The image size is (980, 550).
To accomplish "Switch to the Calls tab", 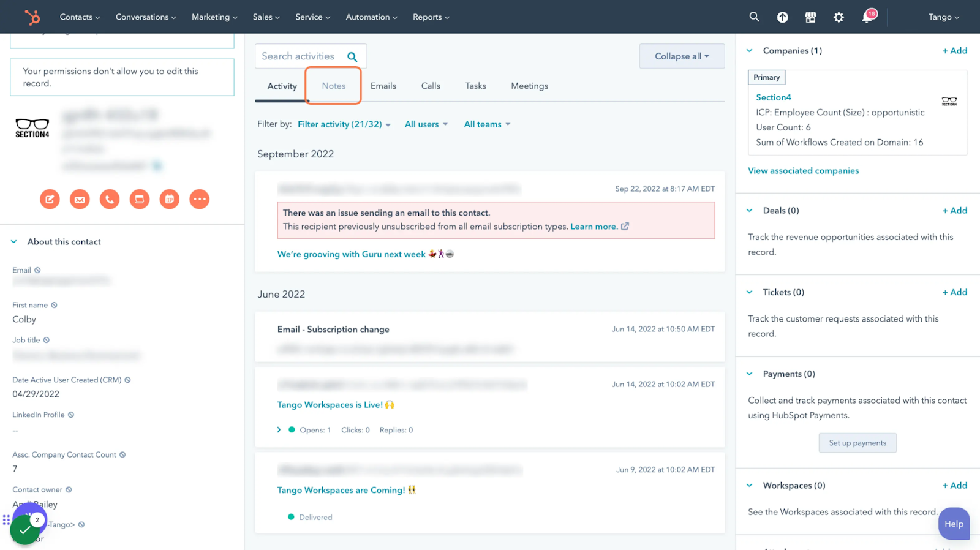I will (x=431, y=86).
